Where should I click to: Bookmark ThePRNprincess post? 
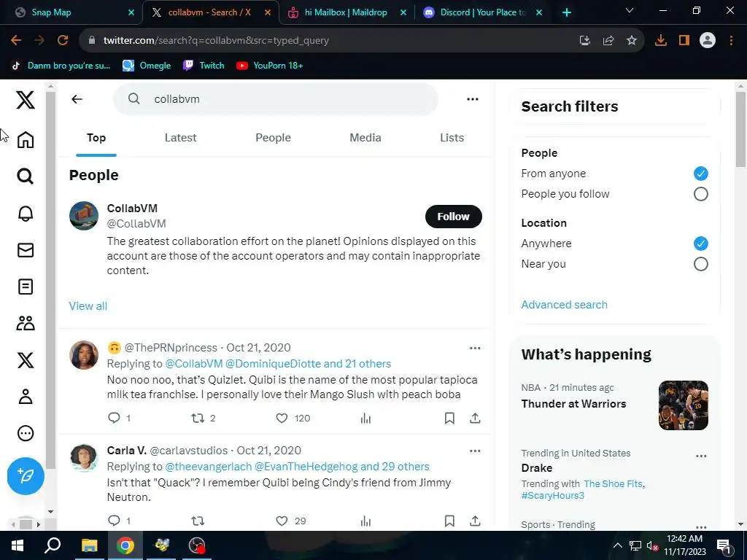pos(449,418)
